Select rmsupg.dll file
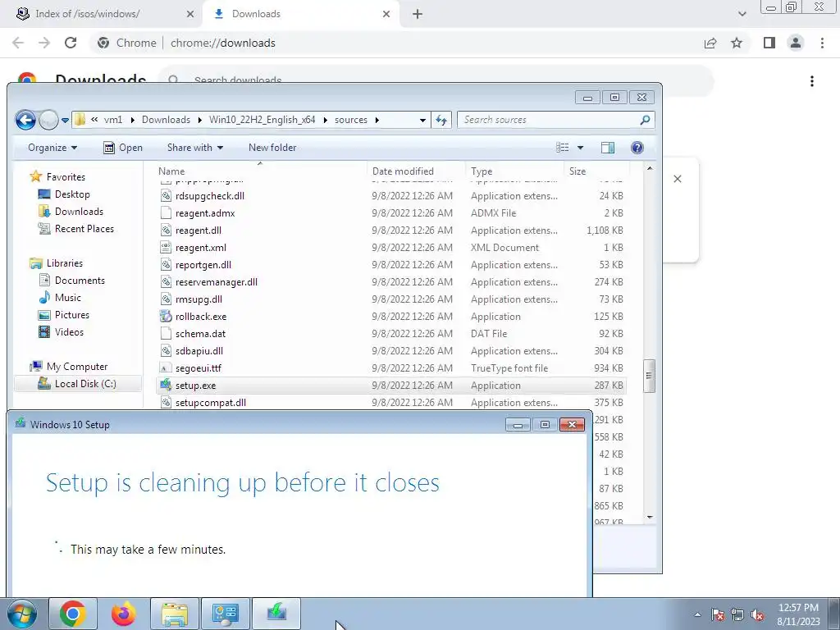The height and width of the screenshot is (630, 840). [x=199, y=299]
